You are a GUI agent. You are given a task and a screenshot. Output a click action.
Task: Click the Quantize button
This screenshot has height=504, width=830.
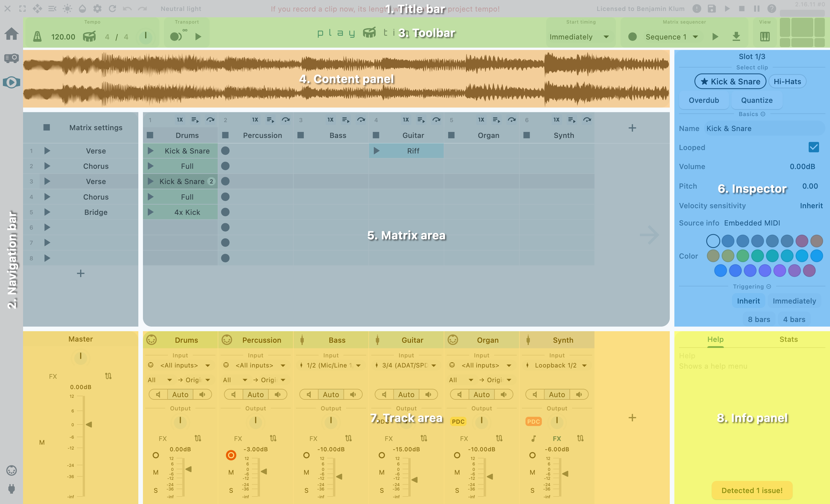[x=757, y=100]
